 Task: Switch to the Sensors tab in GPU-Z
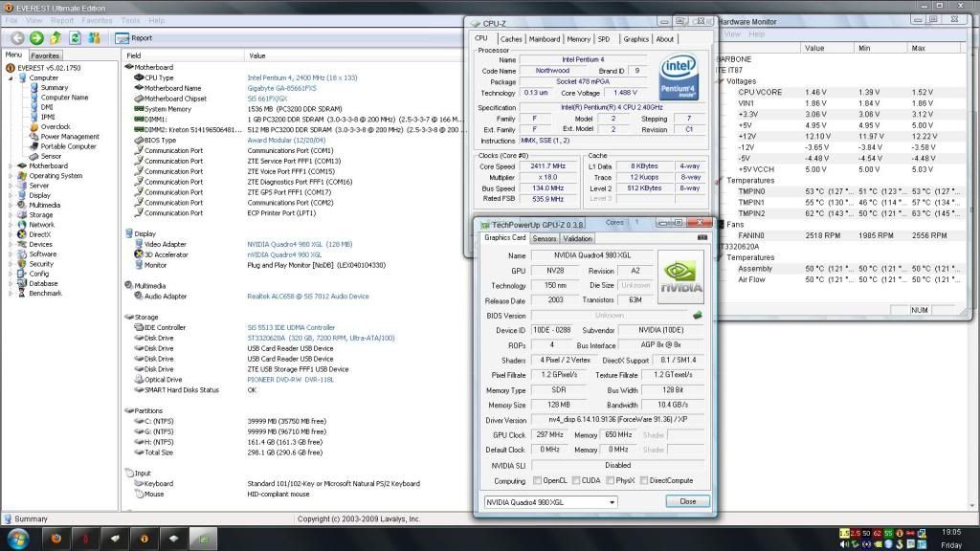tap(545, 238)
